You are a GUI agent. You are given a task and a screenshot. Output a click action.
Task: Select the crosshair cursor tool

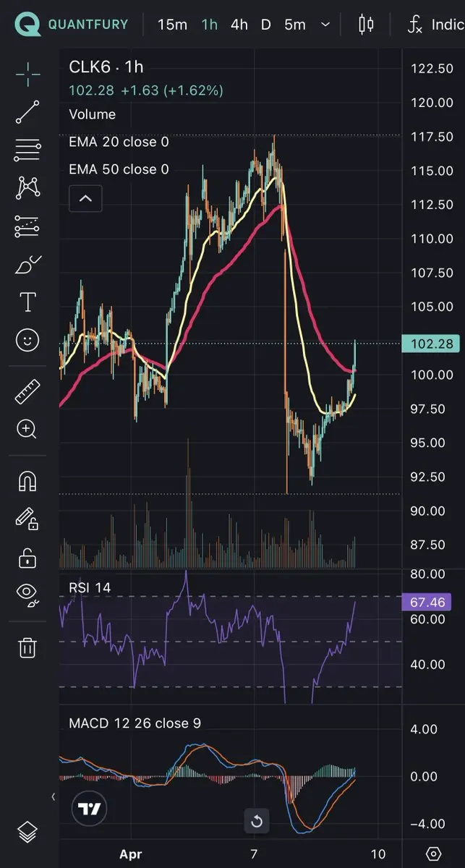27,74
